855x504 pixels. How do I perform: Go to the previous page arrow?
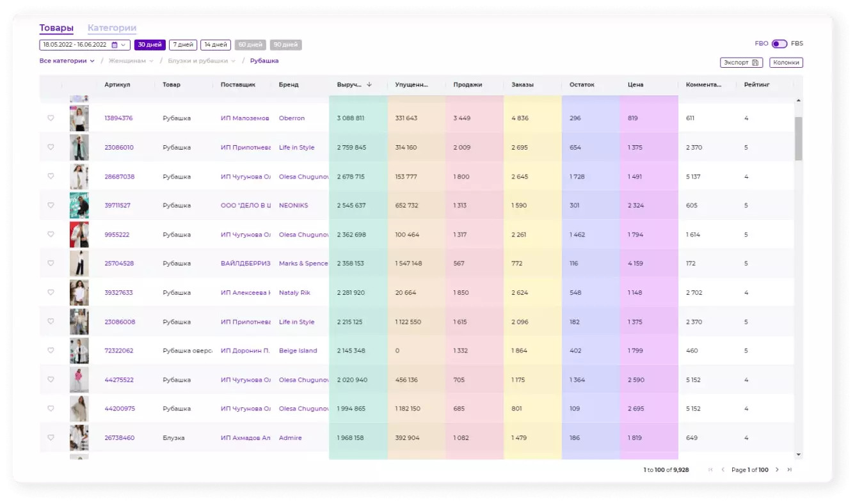pyautogui.click(x=723, y=469)
